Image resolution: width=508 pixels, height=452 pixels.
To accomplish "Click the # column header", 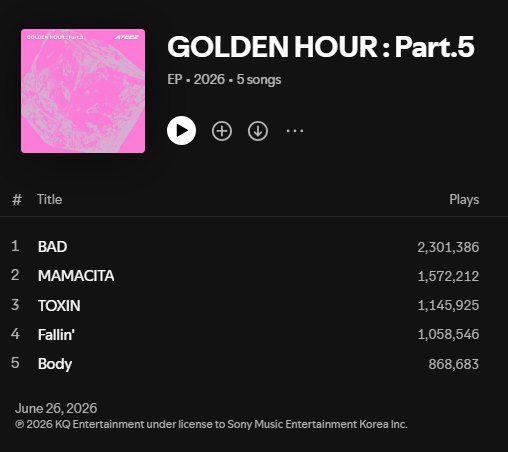I will point(17,200).
